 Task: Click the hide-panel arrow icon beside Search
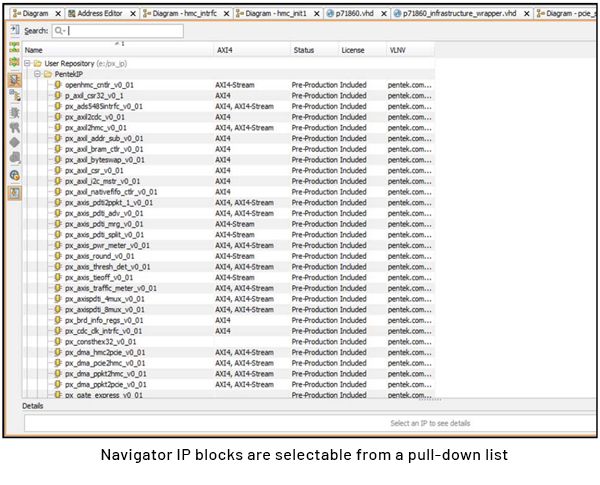pos(15,30)
